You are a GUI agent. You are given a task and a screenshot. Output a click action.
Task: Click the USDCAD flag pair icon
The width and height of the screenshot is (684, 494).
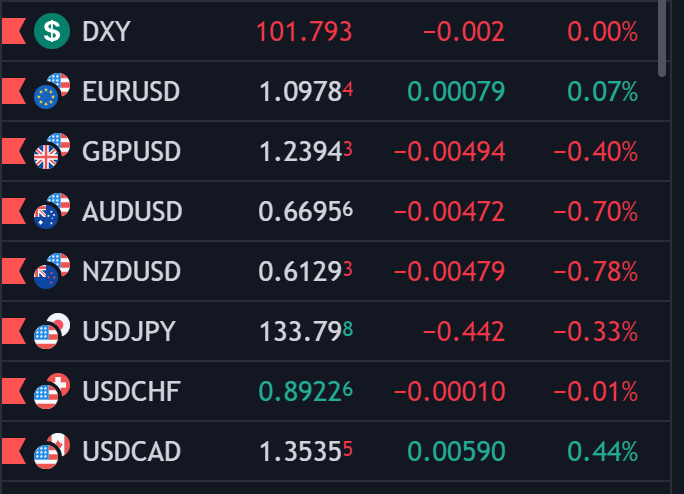[x=51, y=451]
